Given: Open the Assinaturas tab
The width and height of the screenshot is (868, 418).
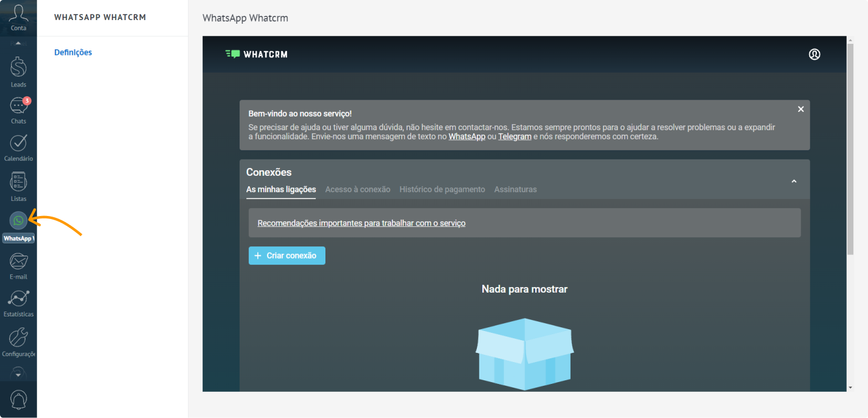Looking at the screenshot, I should point(515,189).
